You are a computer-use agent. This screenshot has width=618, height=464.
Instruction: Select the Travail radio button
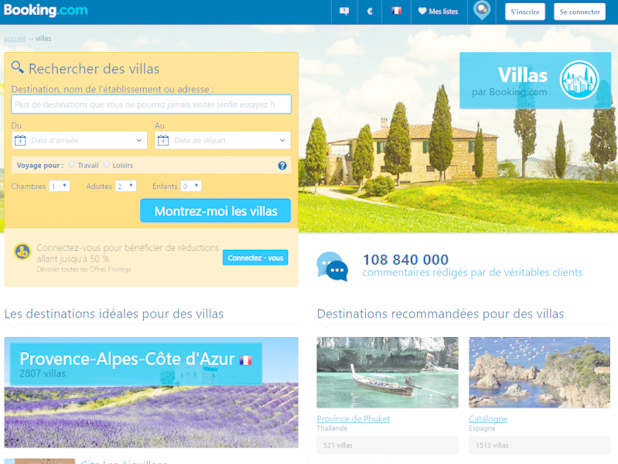(x=72, y=165)
